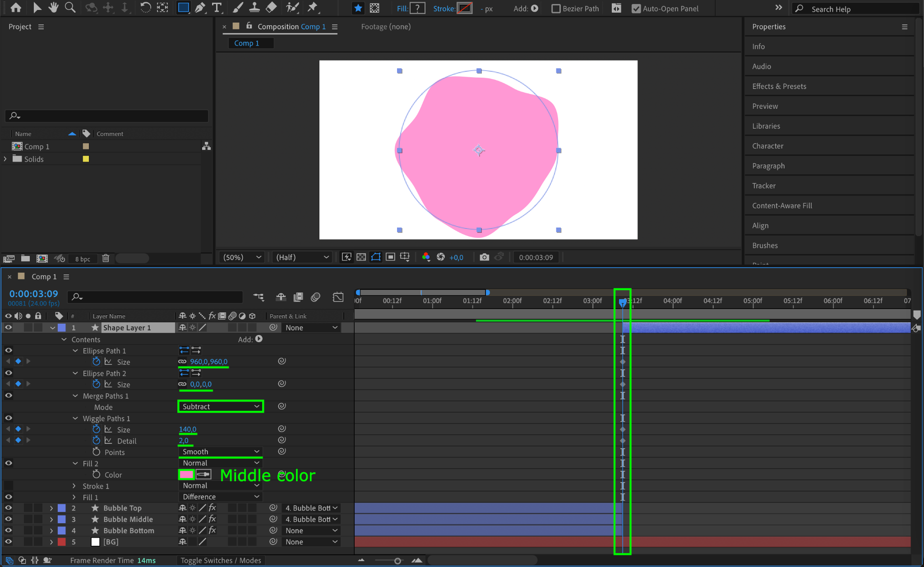
Task: Uncheck the Auto-Open Panel checkbox
Action: point(636,9)
